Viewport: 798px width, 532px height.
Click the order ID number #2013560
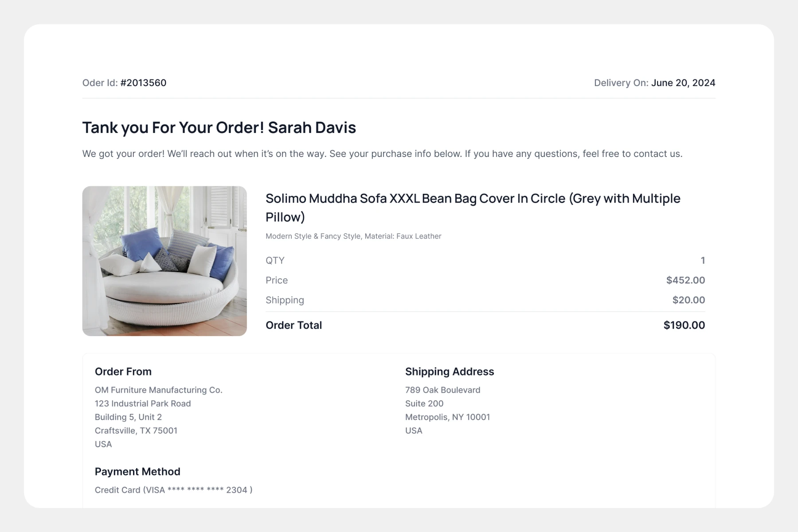point(143,83)
